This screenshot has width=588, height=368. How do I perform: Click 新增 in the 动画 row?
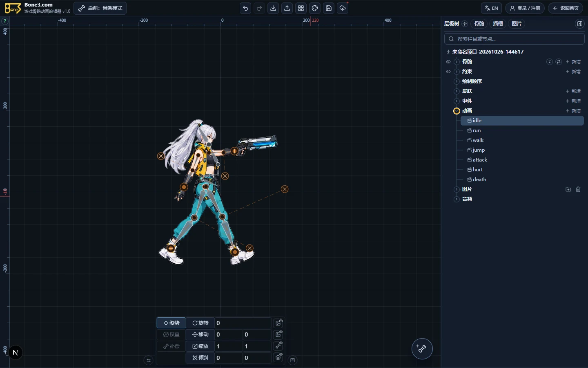pos(573,111)
